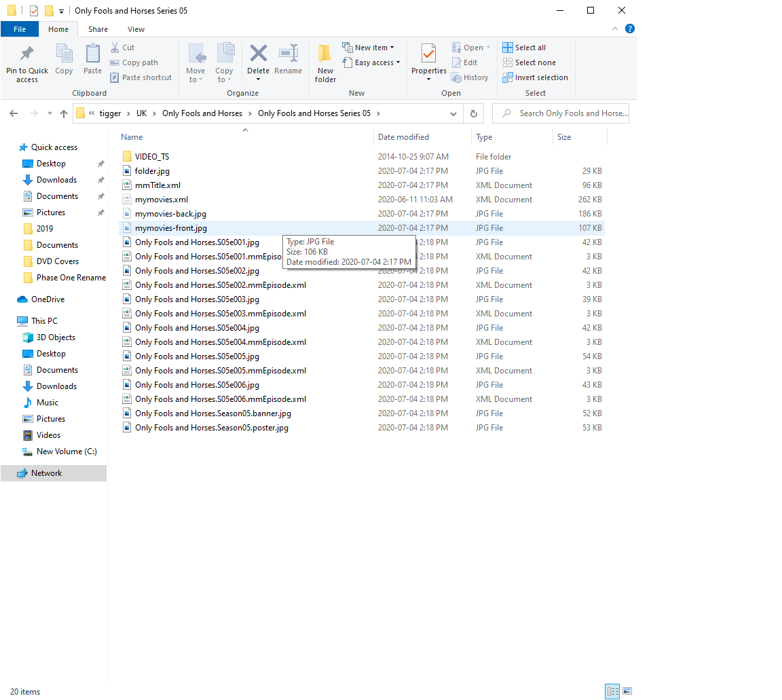The width and height of the screenshot is (782, 700).
Task: Rename the selected file
Action: (288, 60)
